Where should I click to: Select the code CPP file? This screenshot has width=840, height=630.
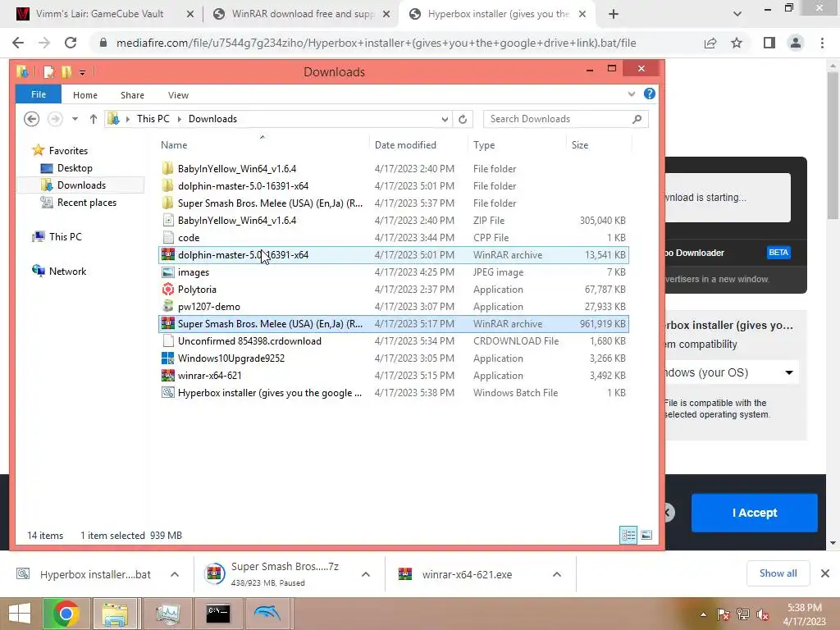coord(393,237)
